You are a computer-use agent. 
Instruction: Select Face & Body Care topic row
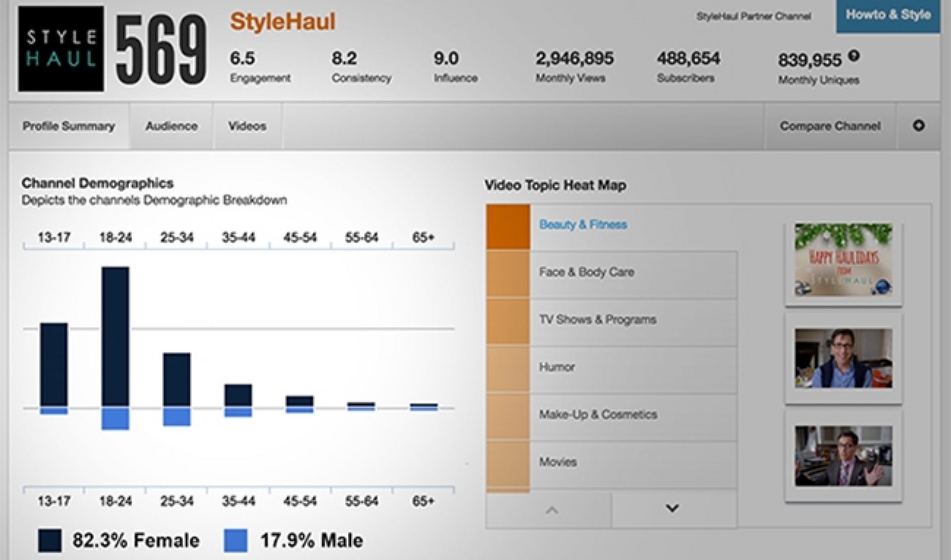point(587,272)
